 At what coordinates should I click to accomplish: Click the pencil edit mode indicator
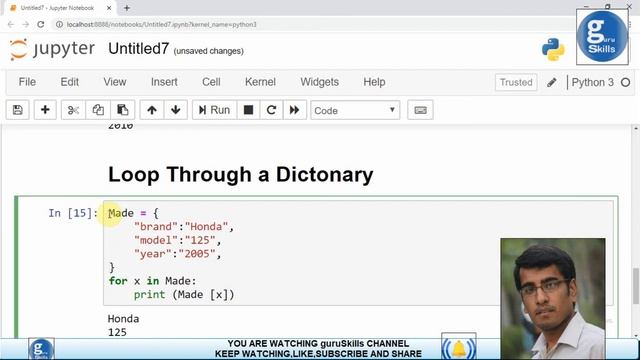tap(552, 82)
